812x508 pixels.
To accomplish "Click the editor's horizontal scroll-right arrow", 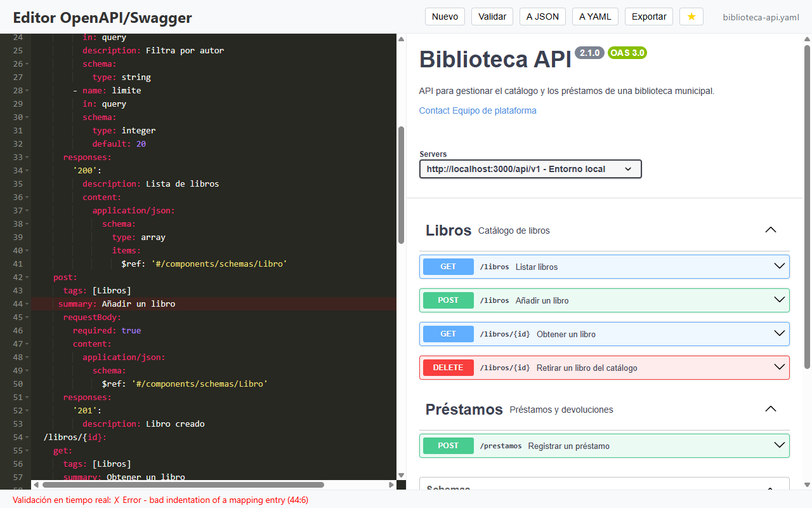I will point(391,485).
